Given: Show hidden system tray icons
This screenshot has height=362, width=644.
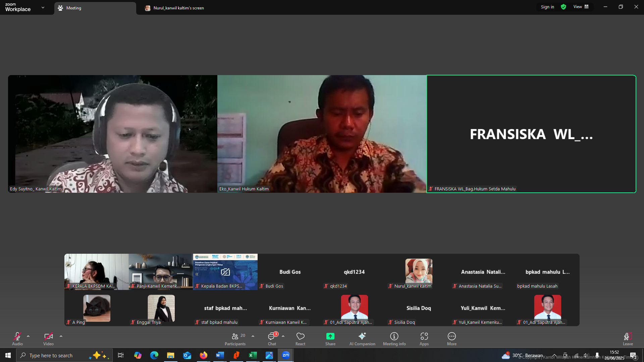Looking at the screenshot, I should point(554,355).
